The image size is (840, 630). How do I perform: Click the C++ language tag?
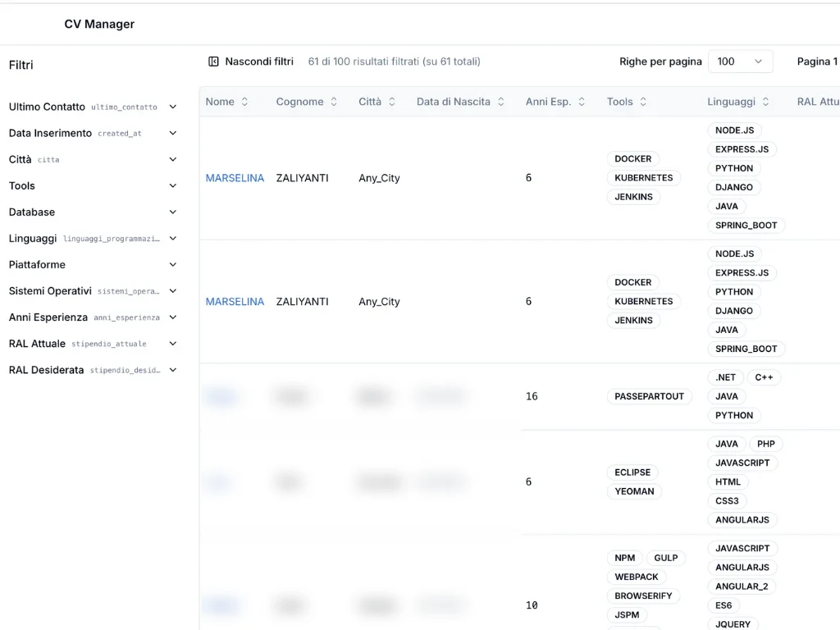764,377
